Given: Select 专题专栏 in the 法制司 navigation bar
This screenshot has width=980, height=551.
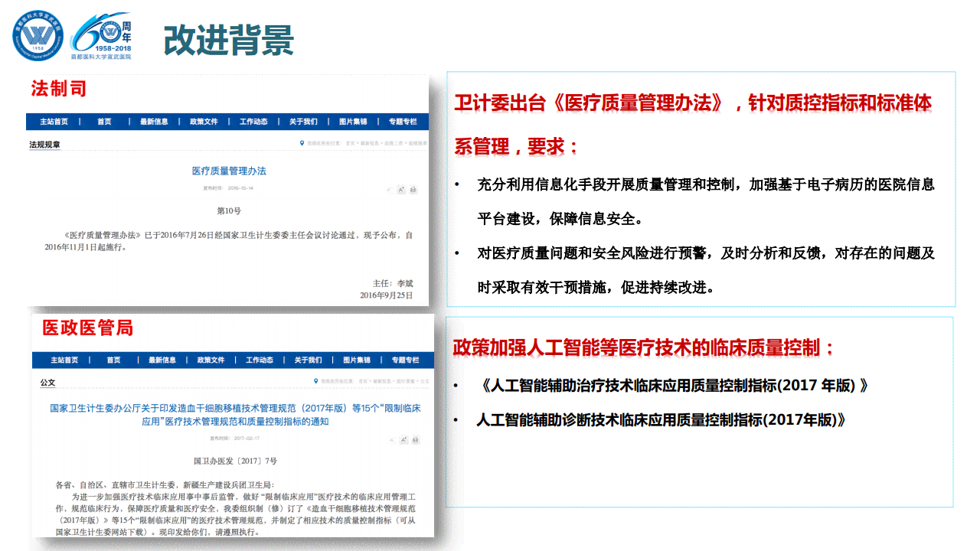Looking at the screenshot, I should click(403, 122).
